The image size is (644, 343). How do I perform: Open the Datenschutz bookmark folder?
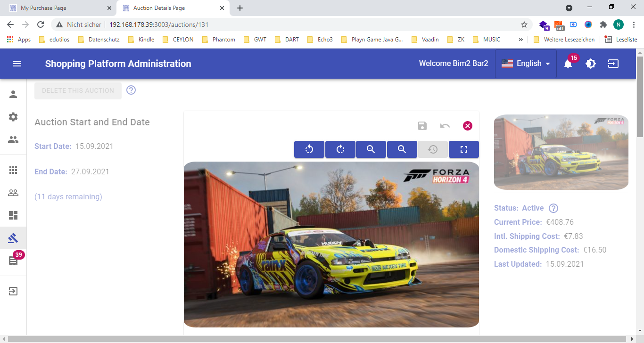click(99, 40)
